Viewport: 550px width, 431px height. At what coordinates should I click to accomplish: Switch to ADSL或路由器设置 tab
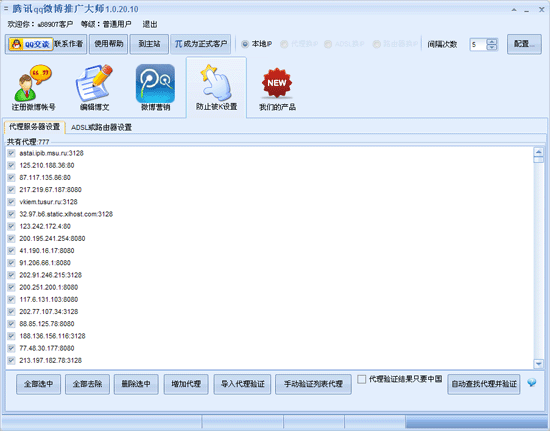point(101,127)
